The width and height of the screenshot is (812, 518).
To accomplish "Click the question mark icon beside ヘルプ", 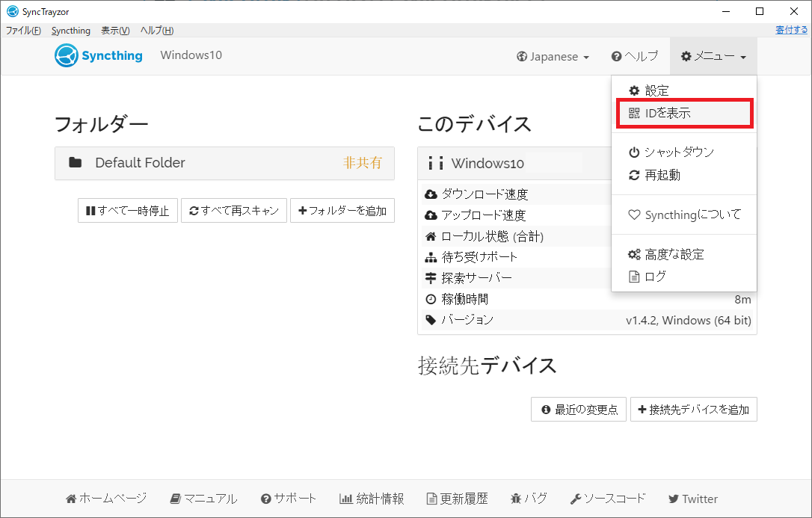I will pos(616,56).
